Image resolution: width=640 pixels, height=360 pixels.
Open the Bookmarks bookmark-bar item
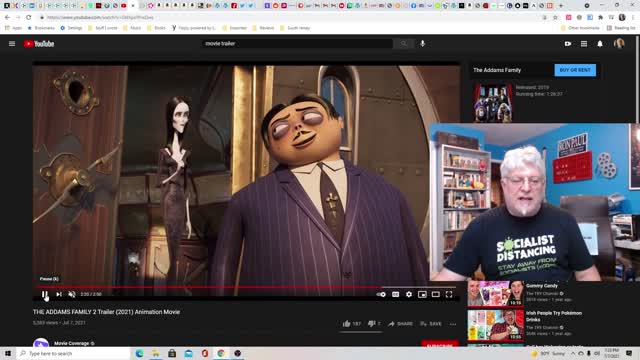[41, 28]
